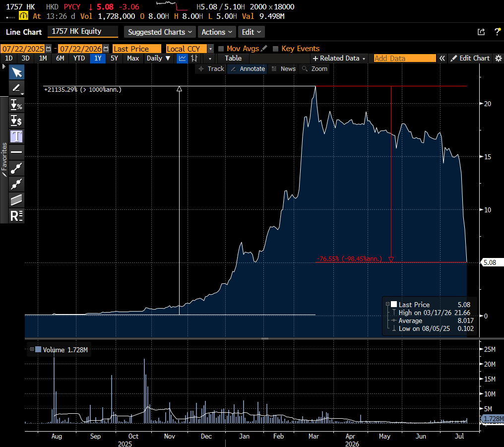Click the bar chart type icon
The width and height of the screenshot is (504, 447).
tap(194, 58)
